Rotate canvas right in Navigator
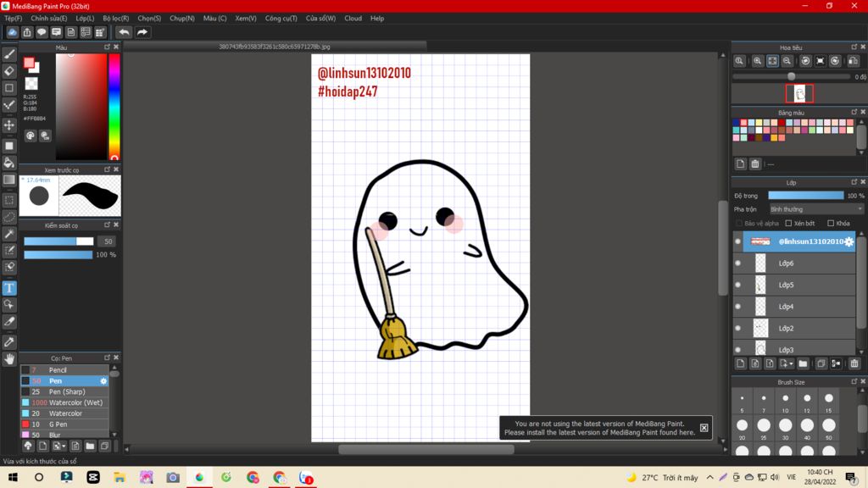Screen dimensions: 868x488 [x=835, y=61]
